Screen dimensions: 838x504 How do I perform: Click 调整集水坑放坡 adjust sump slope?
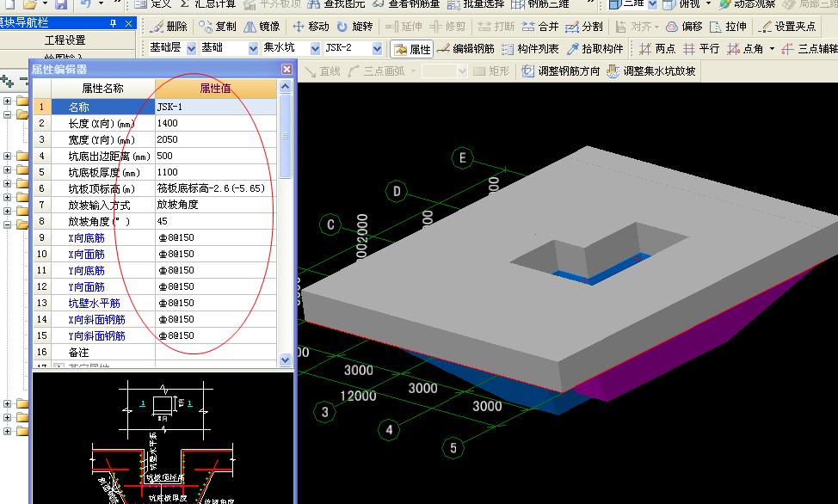651,71
